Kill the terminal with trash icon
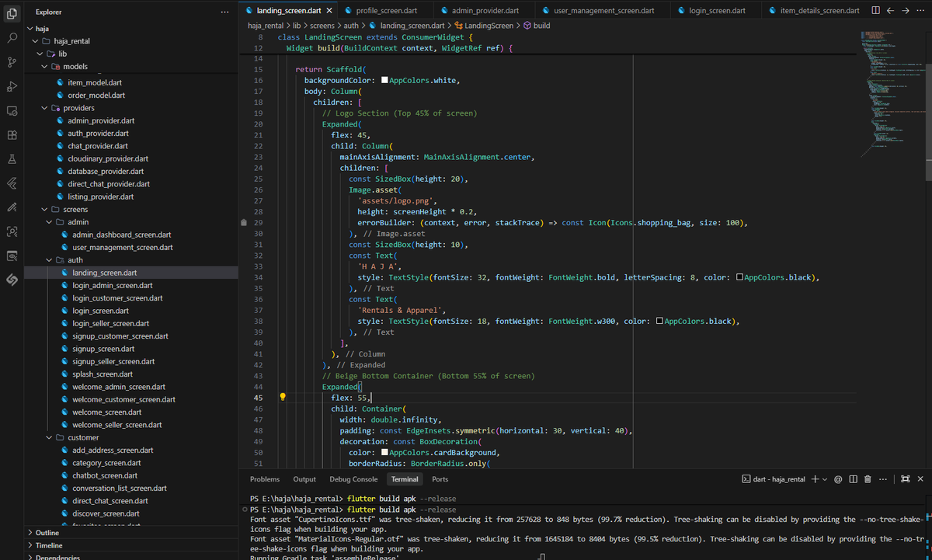This screenshot has height=560, width=932. coord(868,479)
